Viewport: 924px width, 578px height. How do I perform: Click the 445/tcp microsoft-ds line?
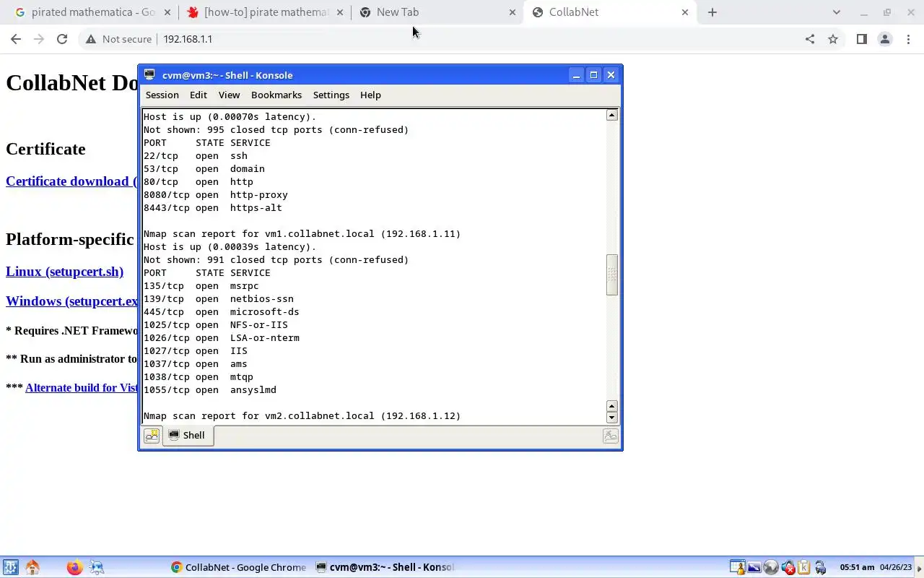(x=221, y=312)
